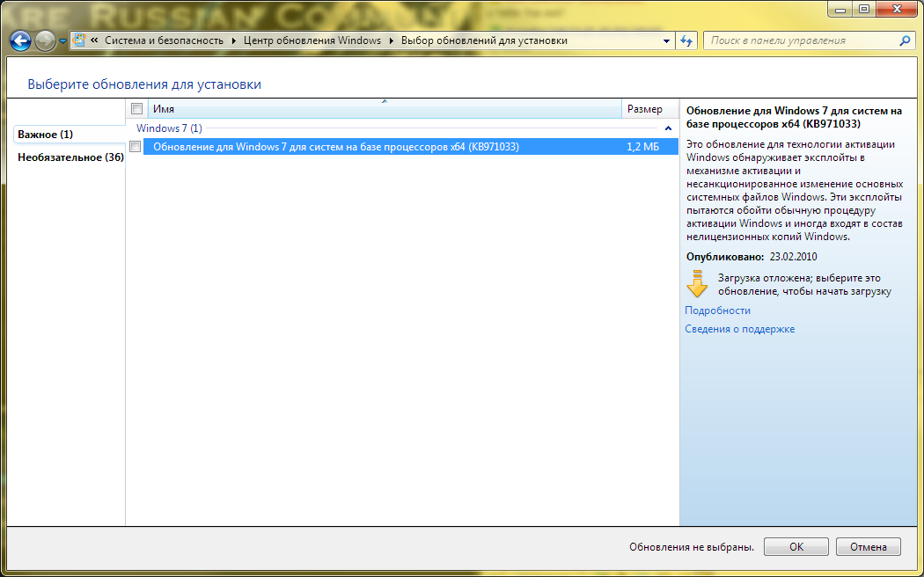Click the '1,2 МБ' size cell
Viewport: 924px width, 577px height.
click(643, 147)
